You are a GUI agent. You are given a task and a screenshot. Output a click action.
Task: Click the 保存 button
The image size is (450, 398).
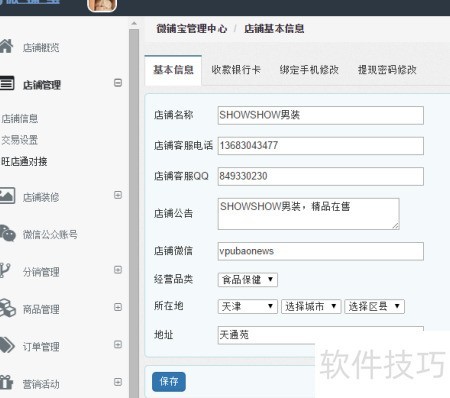point(169,382)
